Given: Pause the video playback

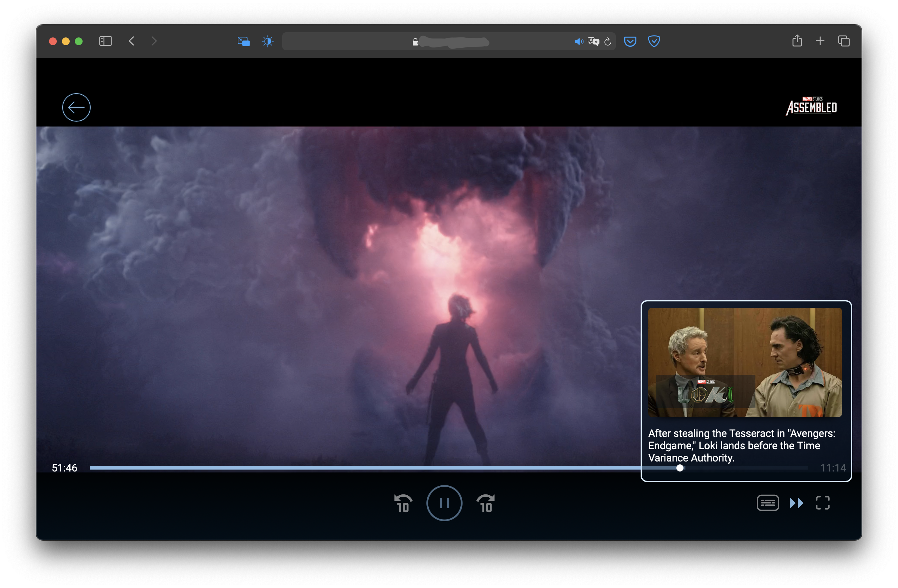Looking at the screenshot, I should [444, 503].
